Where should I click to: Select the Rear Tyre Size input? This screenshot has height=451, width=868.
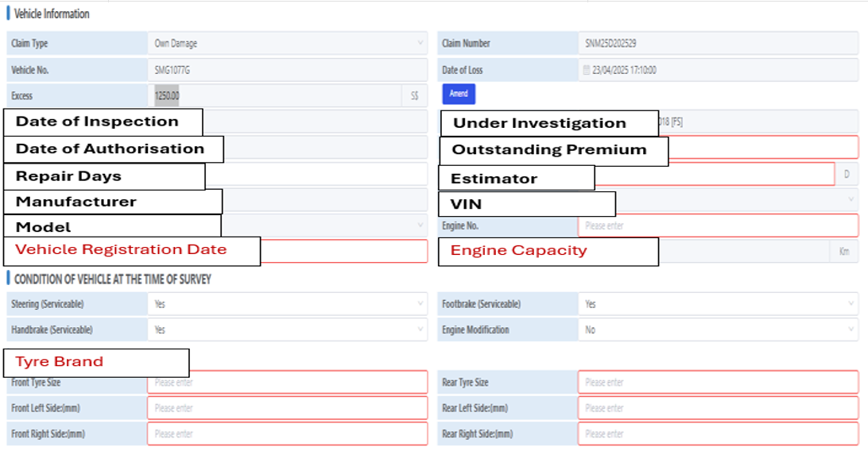pos(718,383)
